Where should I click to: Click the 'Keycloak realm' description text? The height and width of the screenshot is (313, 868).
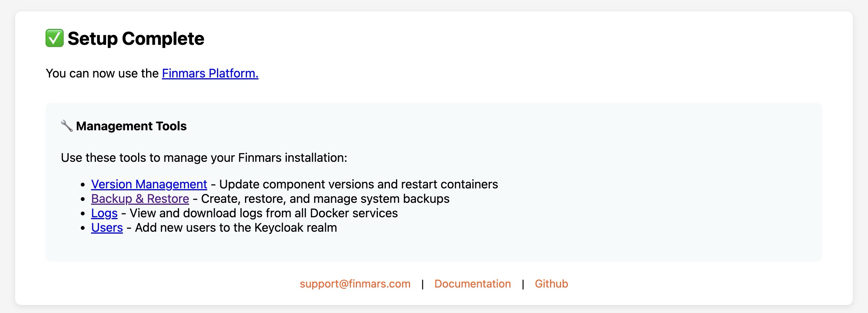(236, 228)
